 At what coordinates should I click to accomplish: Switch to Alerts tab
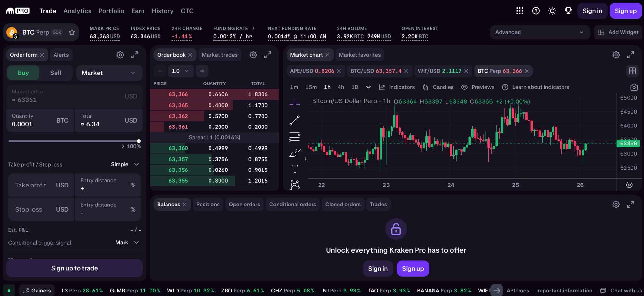tap(61, 55)
